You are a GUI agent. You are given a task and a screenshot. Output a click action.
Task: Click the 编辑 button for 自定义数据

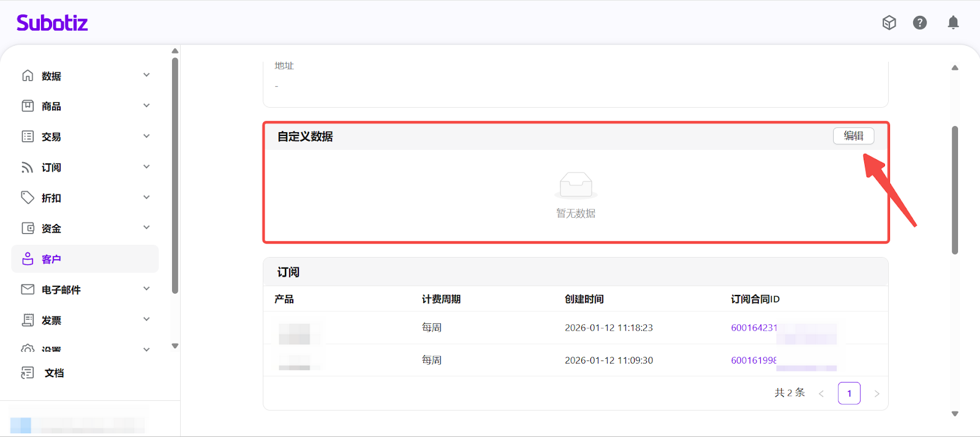tap(853, 136)
